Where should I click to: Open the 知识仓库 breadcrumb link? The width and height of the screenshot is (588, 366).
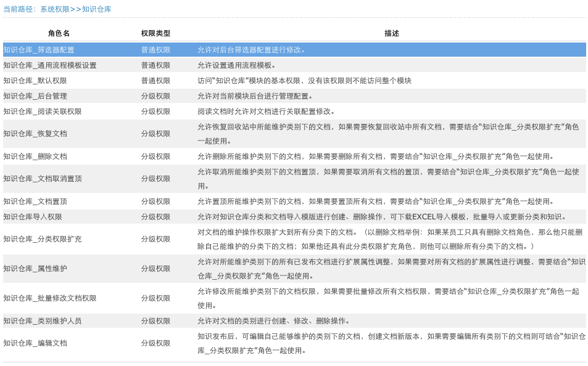click(x=96, y=9)
